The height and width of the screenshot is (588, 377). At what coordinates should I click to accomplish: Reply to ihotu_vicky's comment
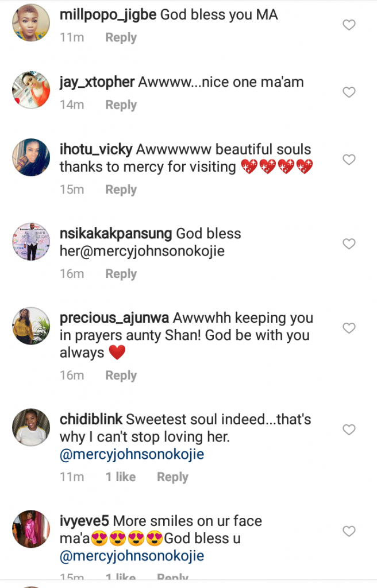coord(121,190)
